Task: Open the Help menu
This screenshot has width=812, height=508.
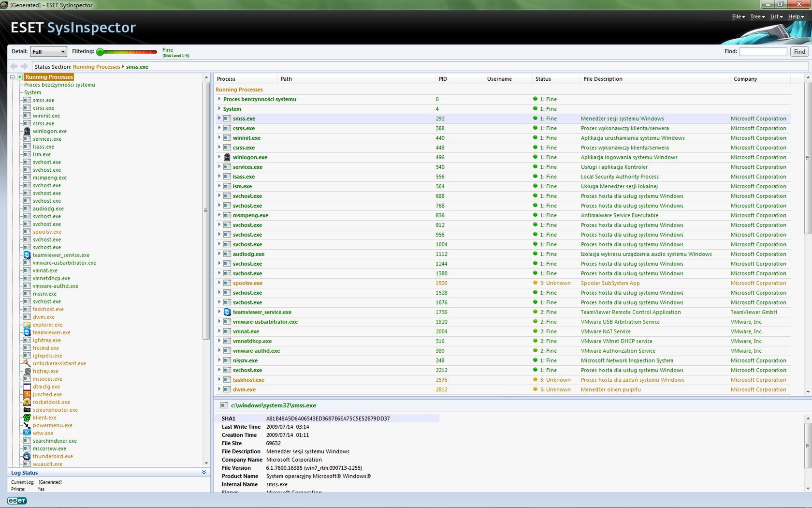Action: tap(796, 16)
